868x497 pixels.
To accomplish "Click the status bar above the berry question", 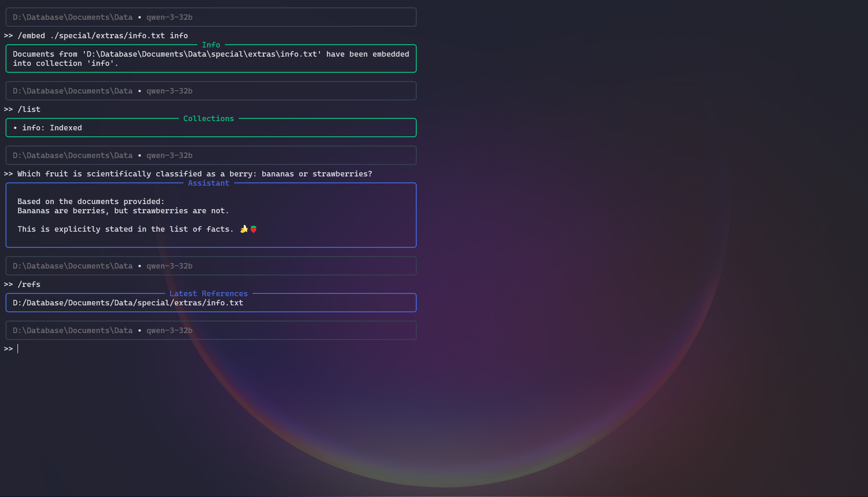I will pos(211,155).
